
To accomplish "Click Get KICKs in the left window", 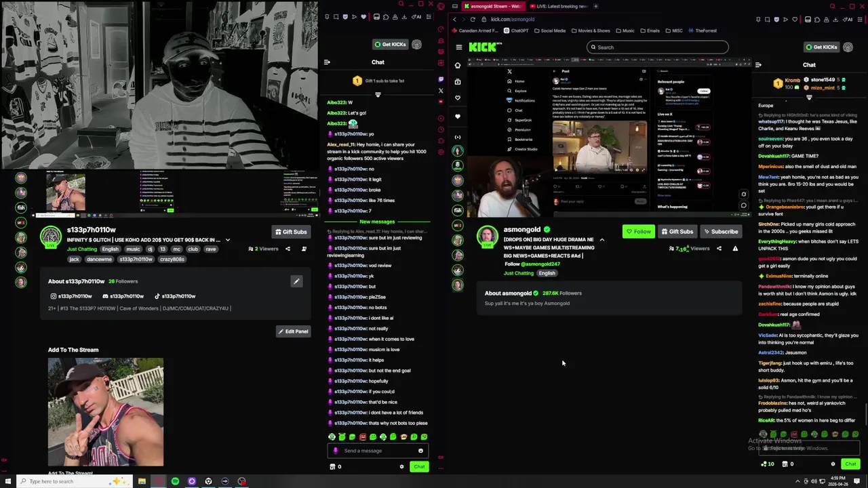I will (390, 44).
